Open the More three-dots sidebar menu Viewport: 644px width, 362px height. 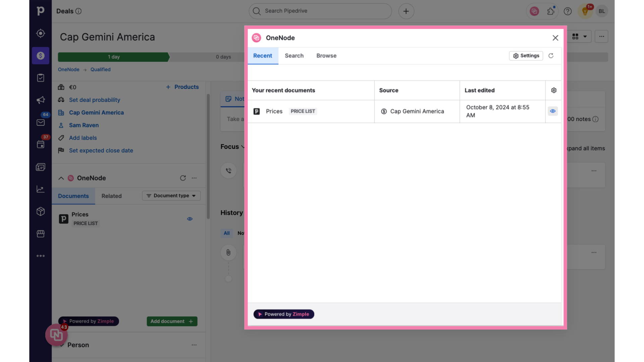point(41,256)
